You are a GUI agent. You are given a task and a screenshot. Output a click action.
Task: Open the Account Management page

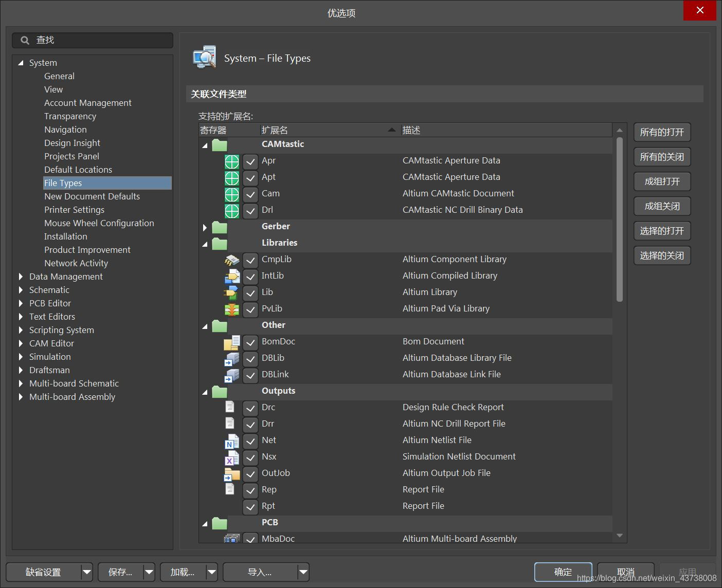88,103
